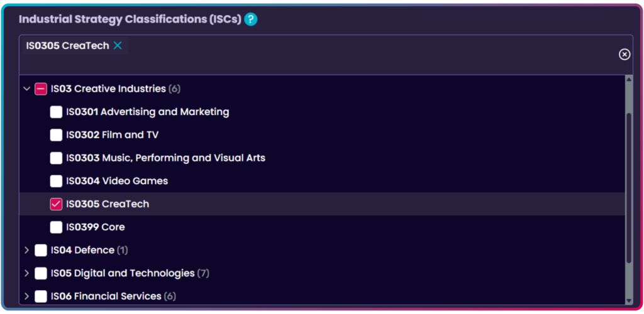Check the IS0301 Advertising and Marketing box

coord(56,112)
